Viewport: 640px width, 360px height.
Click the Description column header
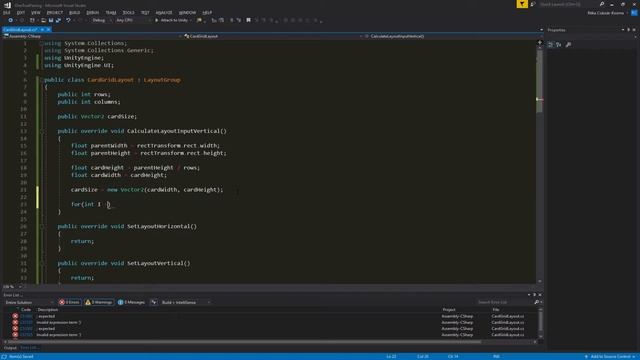coord(47,310)
